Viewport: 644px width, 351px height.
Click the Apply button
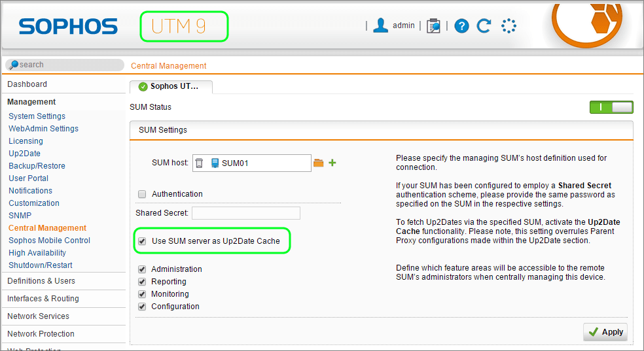click(606, 332)
